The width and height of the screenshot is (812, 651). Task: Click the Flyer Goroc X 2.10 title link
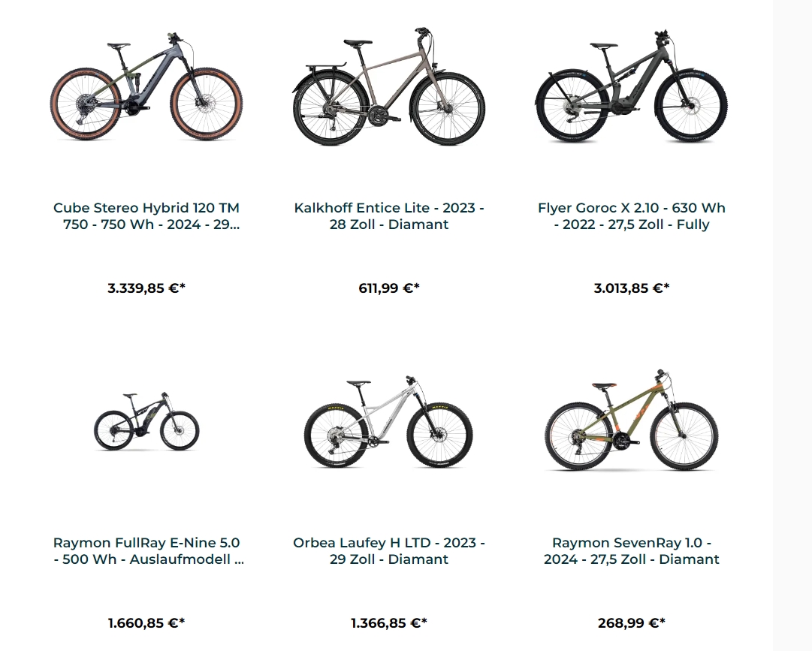tap(631, 215)
